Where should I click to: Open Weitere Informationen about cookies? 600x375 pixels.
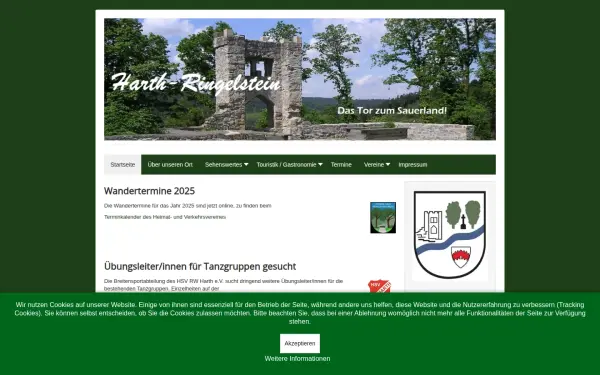coord(297,359)
